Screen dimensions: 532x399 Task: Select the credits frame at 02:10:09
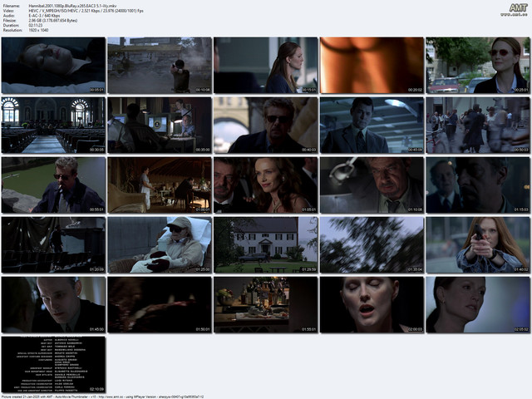[53, 365]
